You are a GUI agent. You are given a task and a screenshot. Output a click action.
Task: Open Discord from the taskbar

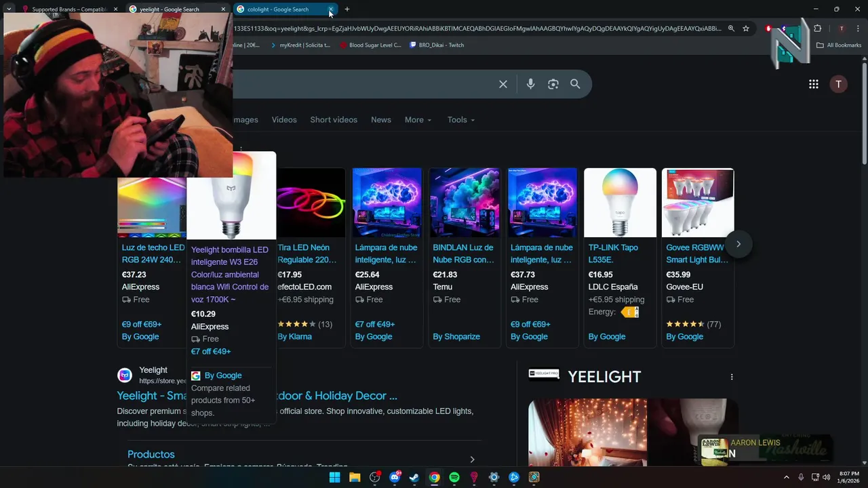(395, 477)
